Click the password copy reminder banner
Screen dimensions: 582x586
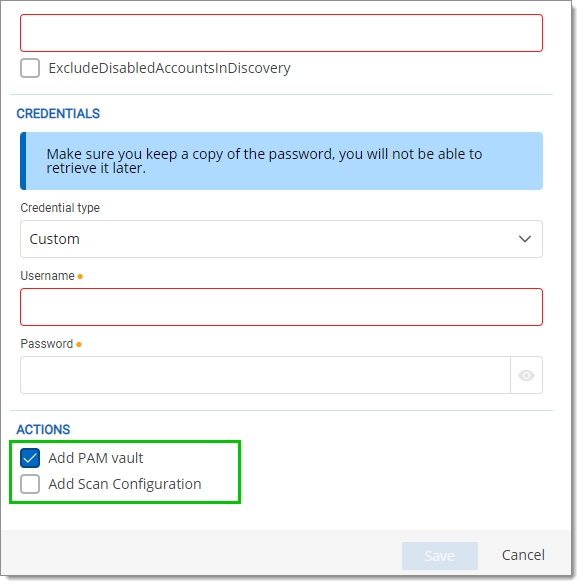281,161
